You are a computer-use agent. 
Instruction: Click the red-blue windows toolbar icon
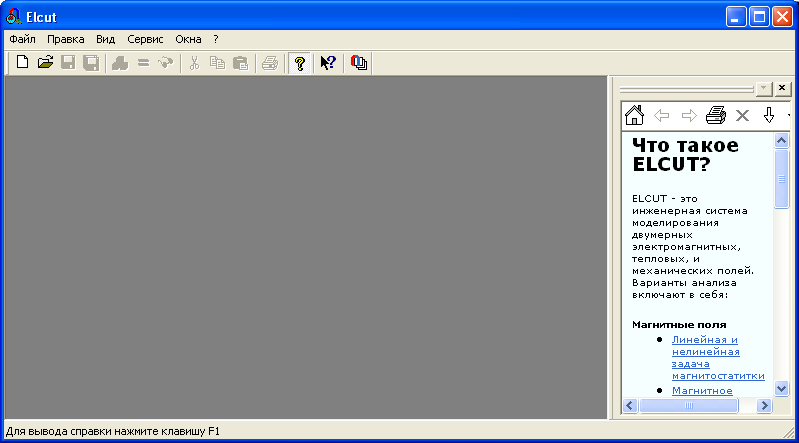(359, 63)
